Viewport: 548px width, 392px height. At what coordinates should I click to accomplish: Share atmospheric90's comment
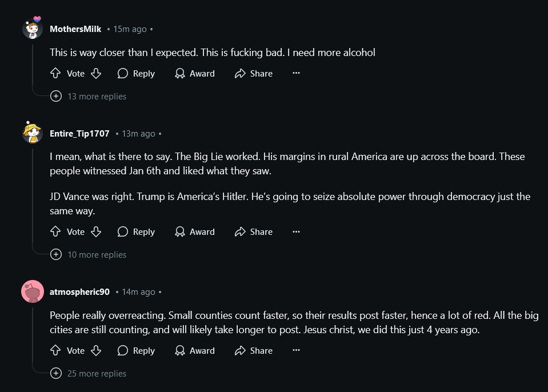(254, 350)
